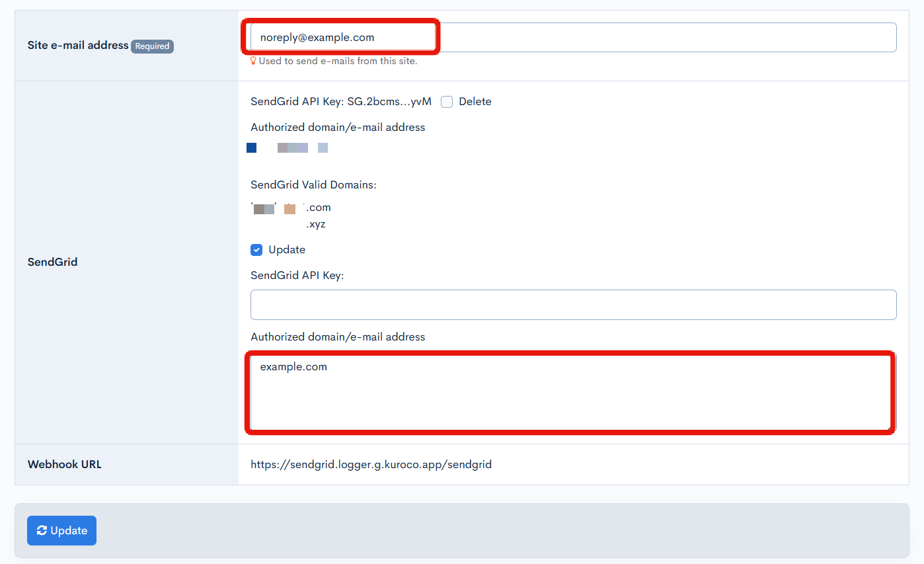Click the Webhook URL sendgrid.logger.g.kuroco.app address
Screen dimensions: 924x564
[x=371, y=464]
